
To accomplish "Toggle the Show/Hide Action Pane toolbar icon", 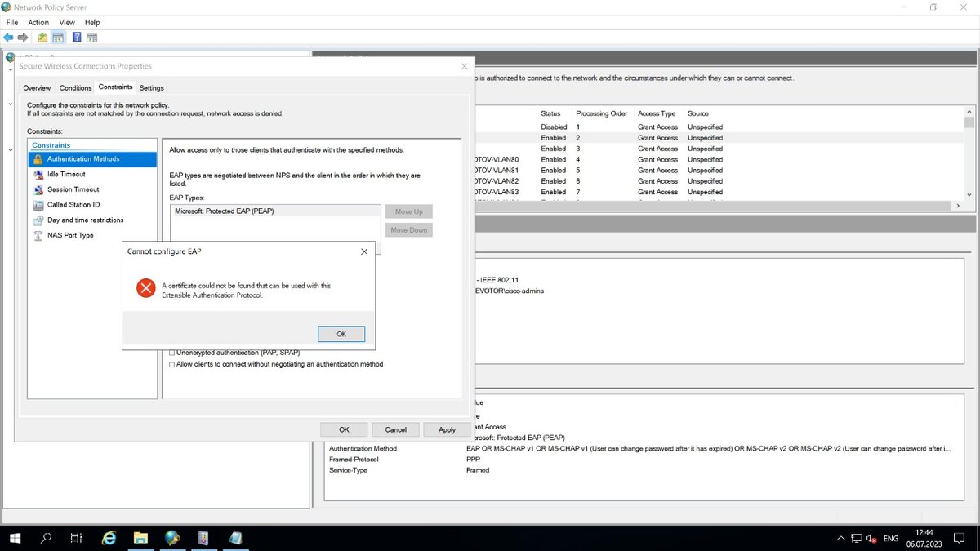I will 91,38.
